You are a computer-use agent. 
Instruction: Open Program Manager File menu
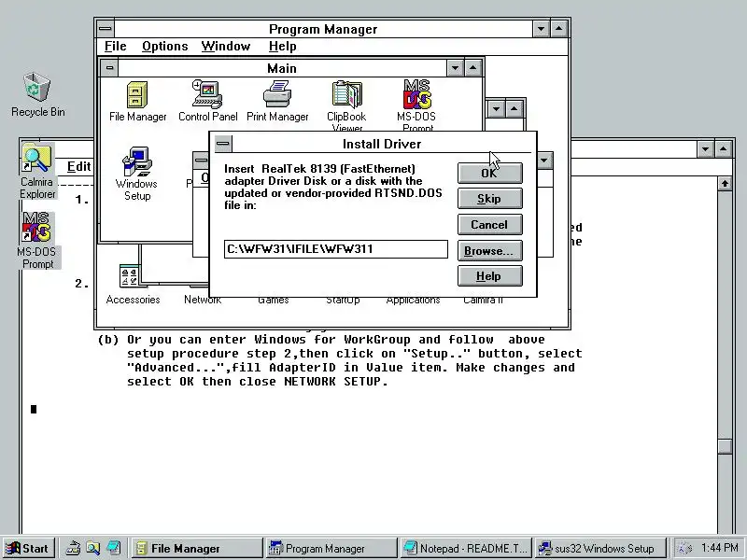tap(115, 46)
